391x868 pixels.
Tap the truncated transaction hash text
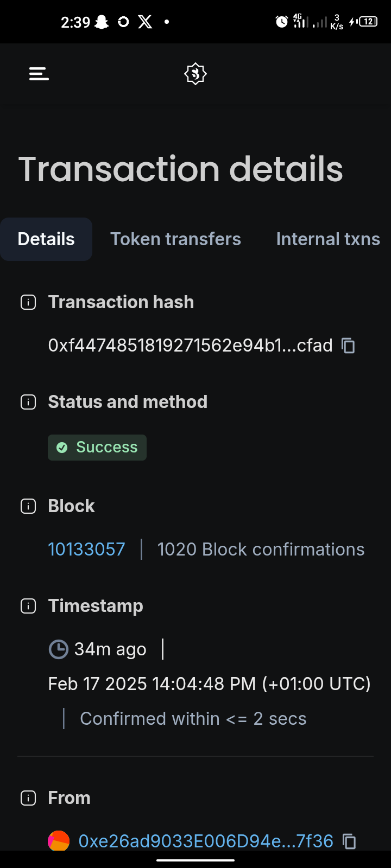point(190,346)
